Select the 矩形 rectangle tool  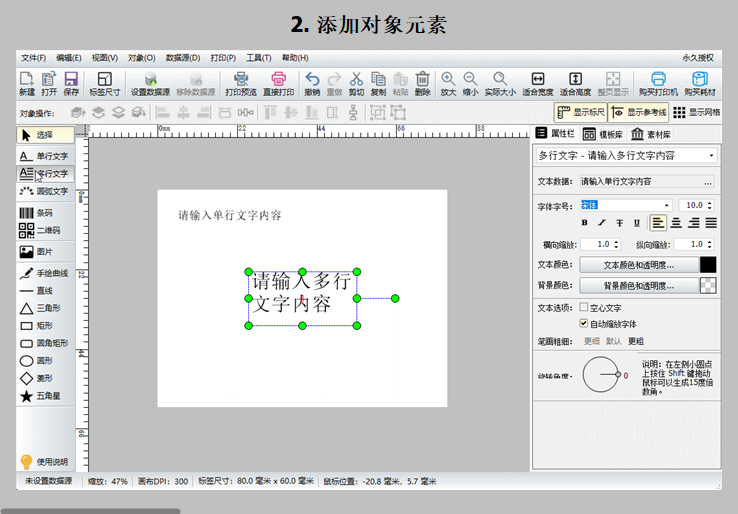45,326
